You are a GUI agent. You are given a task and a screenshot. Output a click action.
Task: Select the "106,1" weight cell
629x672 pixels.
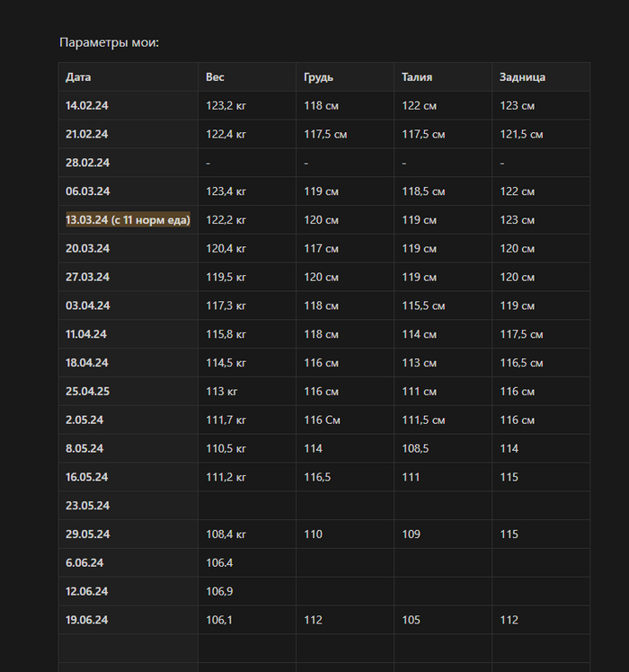[x=219, y=620]
